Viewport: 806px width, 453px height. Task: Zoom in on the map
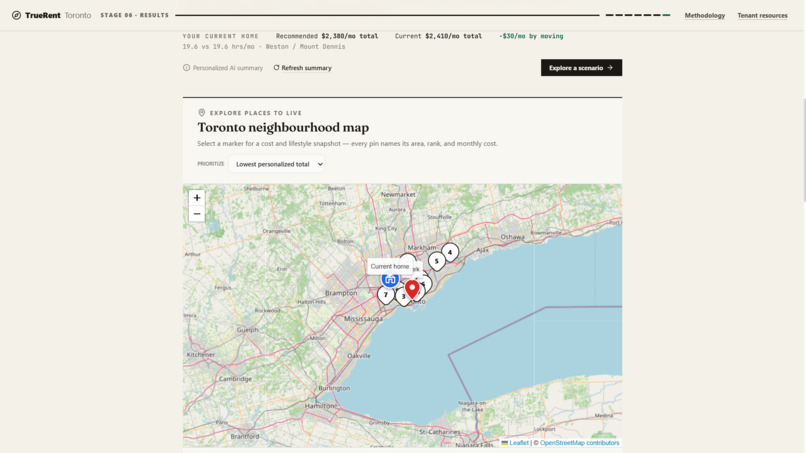(197, 198)
